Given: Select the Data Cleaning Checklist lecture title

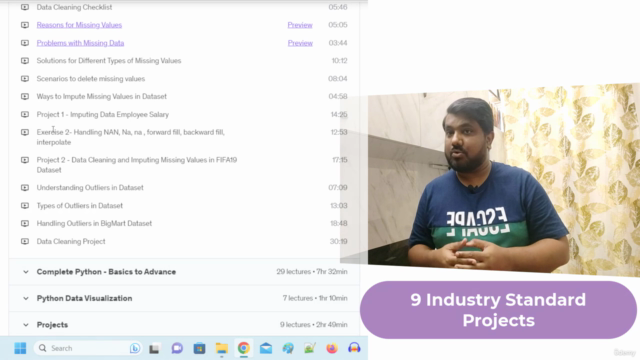Looking at the screenshot, I should pos(74,7).
